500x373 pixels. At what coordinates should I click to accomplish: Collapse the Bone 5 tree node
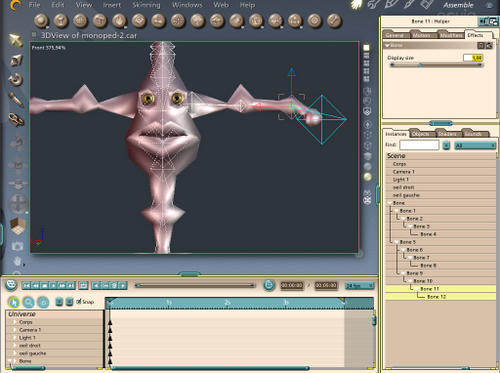[x=396, y=242]
